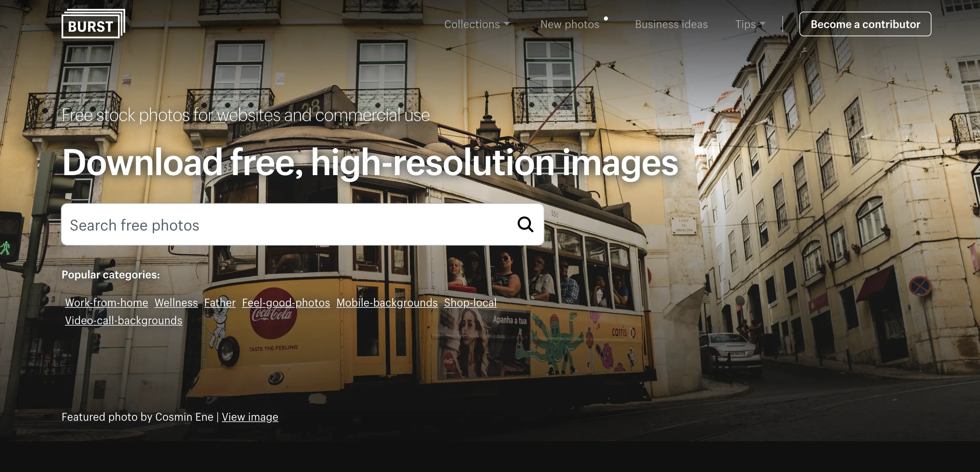Browse the Feel-good-photos category
Screen dimensions: 980x472
[x=286, y=303]
